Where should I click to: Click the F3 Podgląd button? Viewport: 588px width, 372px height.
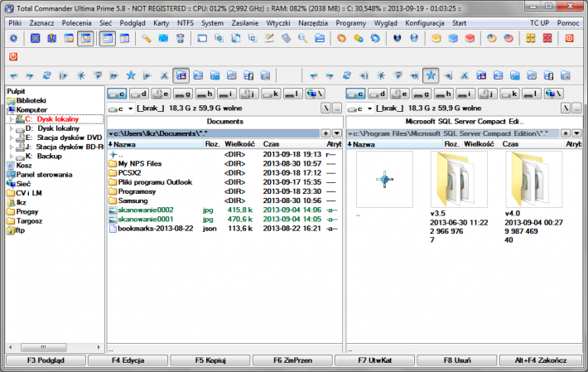[x=46, y=360]
